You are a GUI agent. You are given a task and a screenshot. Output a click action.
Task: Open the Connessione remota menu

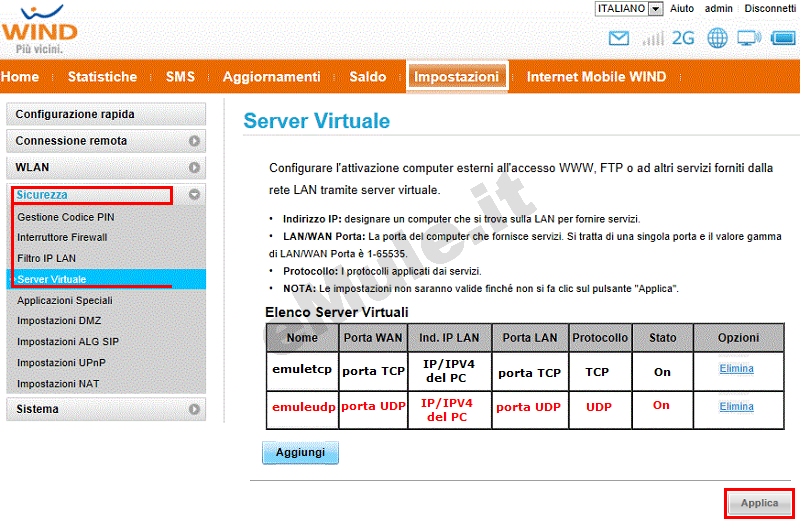(106, 141)
